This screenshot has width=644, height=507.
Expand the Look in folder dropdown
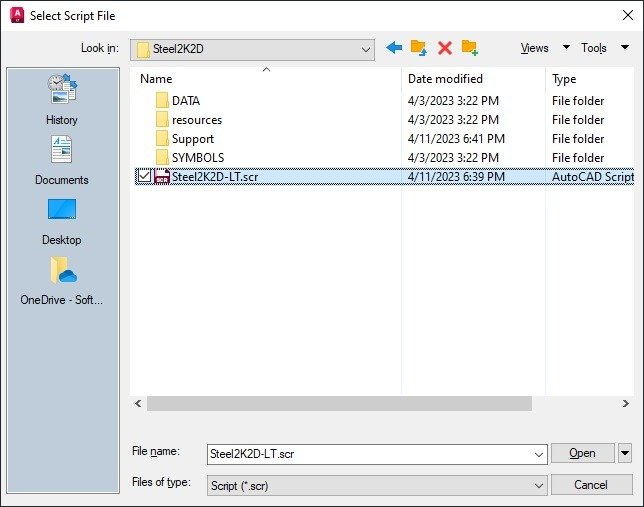coord(366,50)
